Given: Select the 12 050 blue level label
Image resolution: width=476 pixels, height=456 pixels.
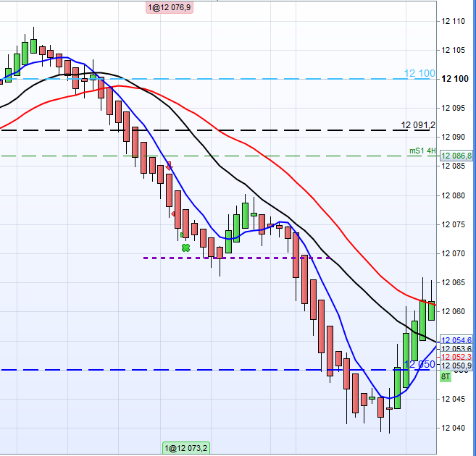Looking at the screenshot, I should (419, 364).
